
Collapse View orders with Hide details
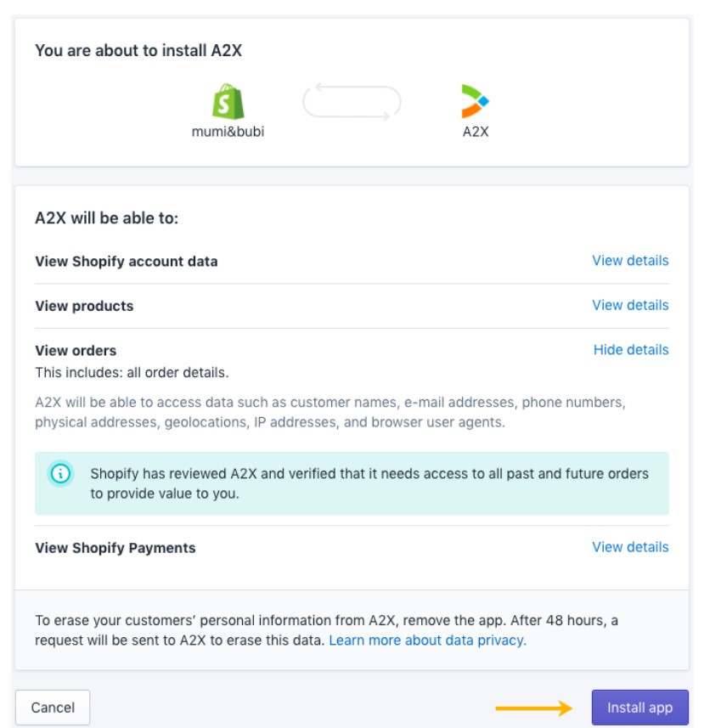pyautogui.click(x=631, y=350)
